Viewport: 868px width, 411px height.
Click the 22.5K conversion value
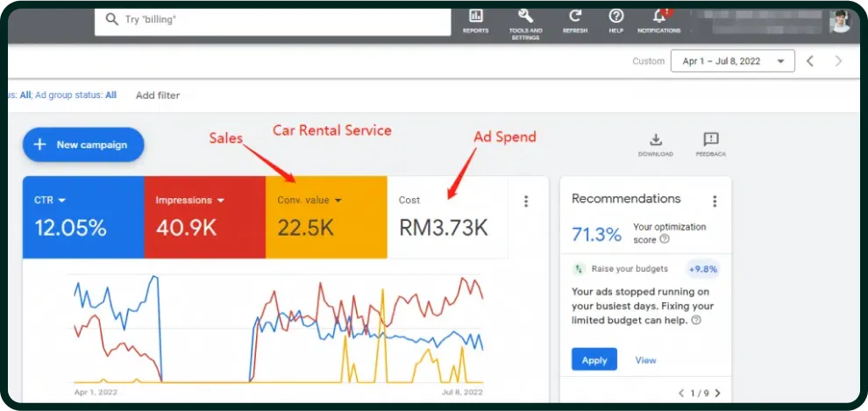coord(306,227)
